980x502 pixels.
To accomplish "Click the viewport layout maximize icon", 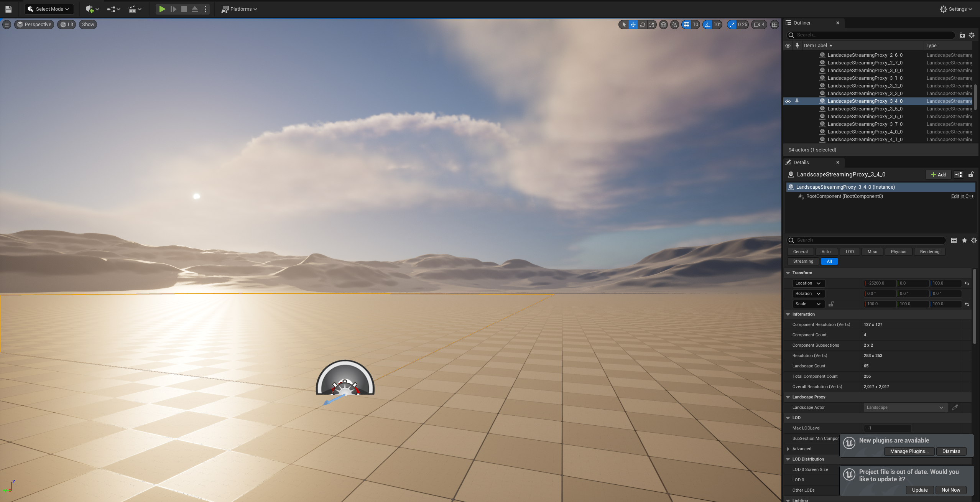I will 774,25.
